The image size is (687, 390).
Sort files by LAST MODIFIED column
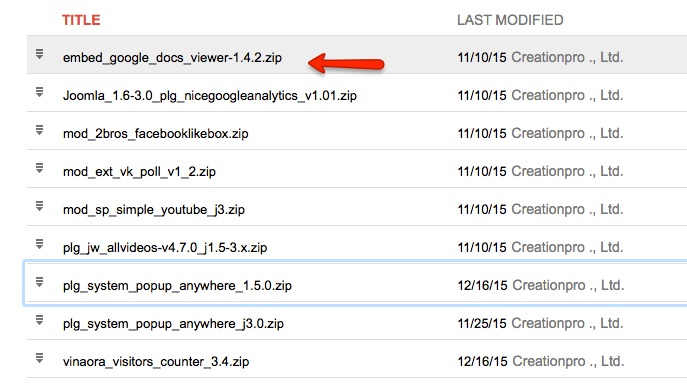coord(510,20)
